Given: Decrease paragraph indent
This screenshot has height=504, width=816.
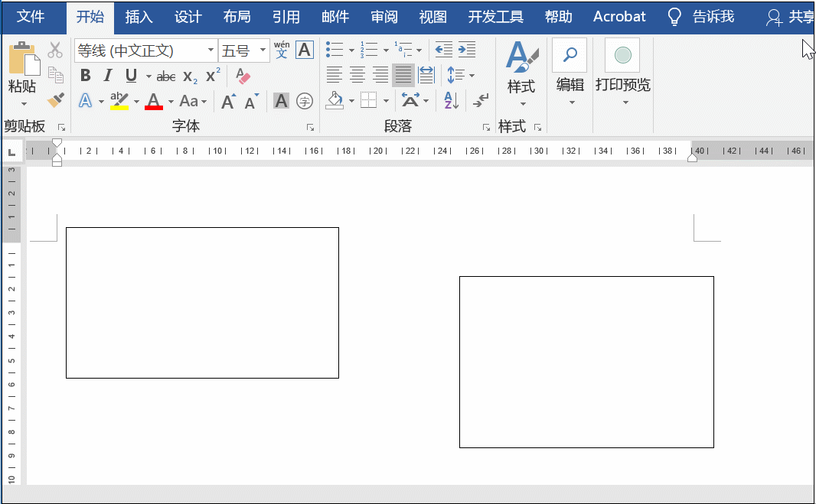Looking at the screenshot, I should pyautogui.click(x=444, y=50).
